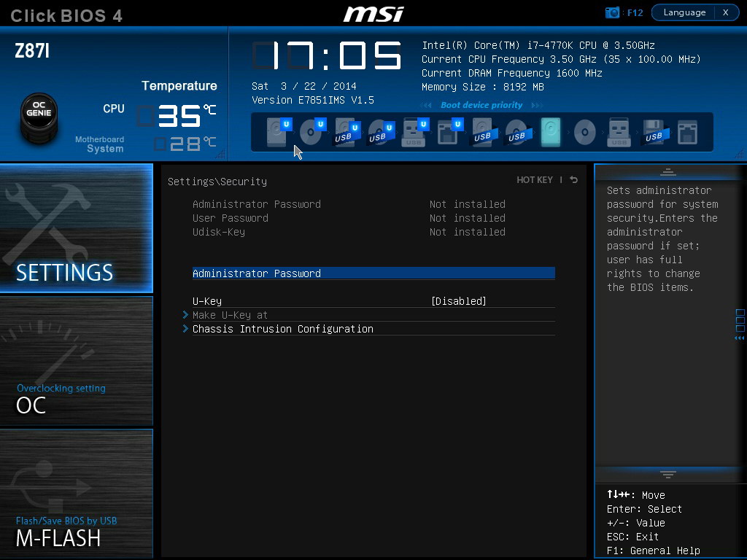Screen dimensions: 747x560
Task: Open the OC overclocking section
Action: coord(76,361)
